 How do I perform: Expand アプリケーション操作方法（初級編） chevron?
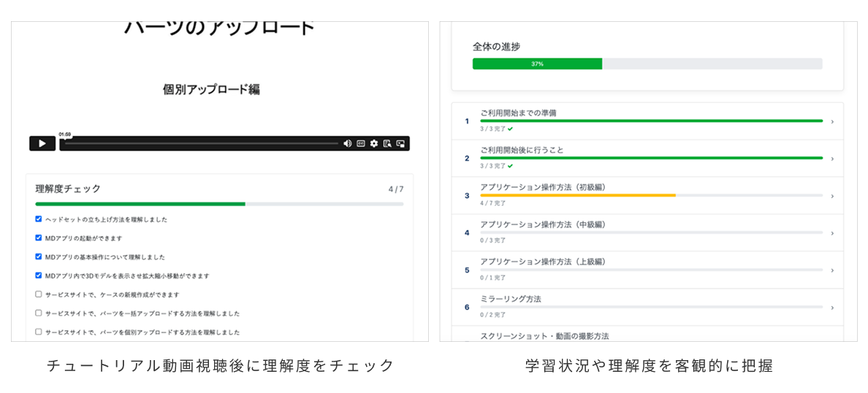pyautogui.click(x=832, y=196)
